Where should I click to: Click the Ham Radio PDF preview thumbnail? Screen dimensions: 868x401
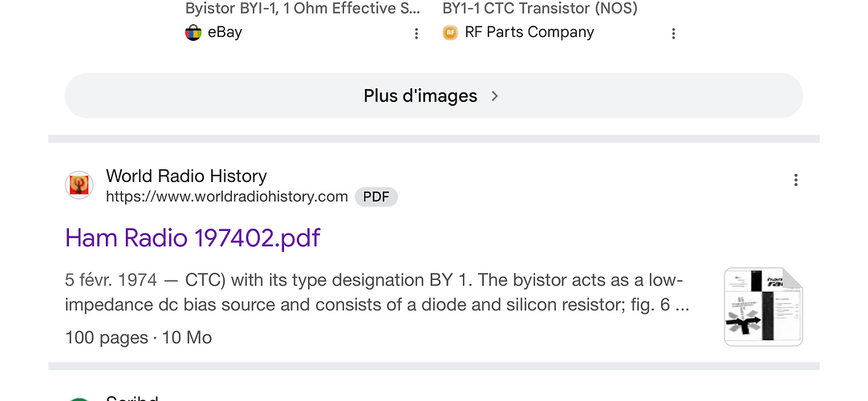point(763,307)
